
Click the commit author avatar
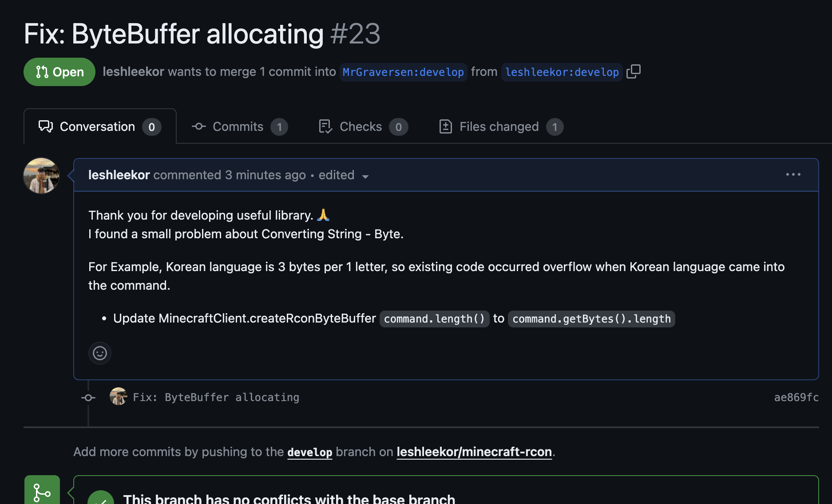click(x=119, y=397)
